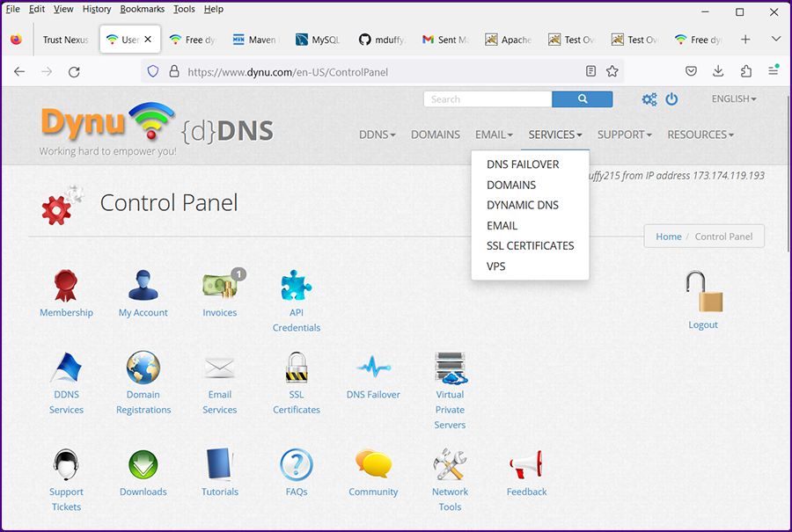Open Network Tools wrench icon
This screenshot has height=532, width=792.
pyautogui.click(x=450, y=464)
